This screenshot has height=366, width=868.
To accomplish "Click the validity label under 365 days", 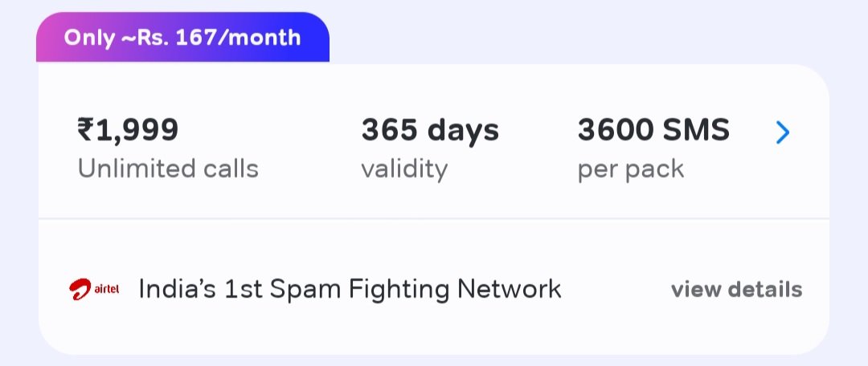I will coord(404,169).
